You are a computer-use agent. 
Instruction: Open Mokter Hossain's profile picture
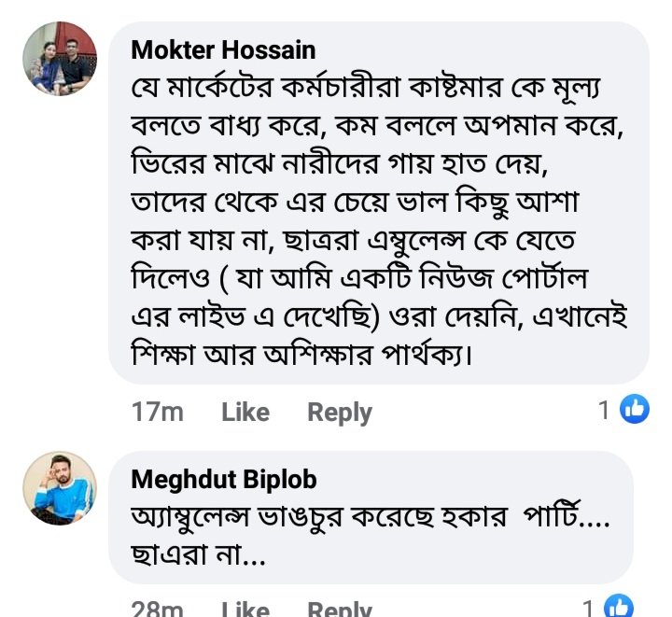[x=59, y=59]
